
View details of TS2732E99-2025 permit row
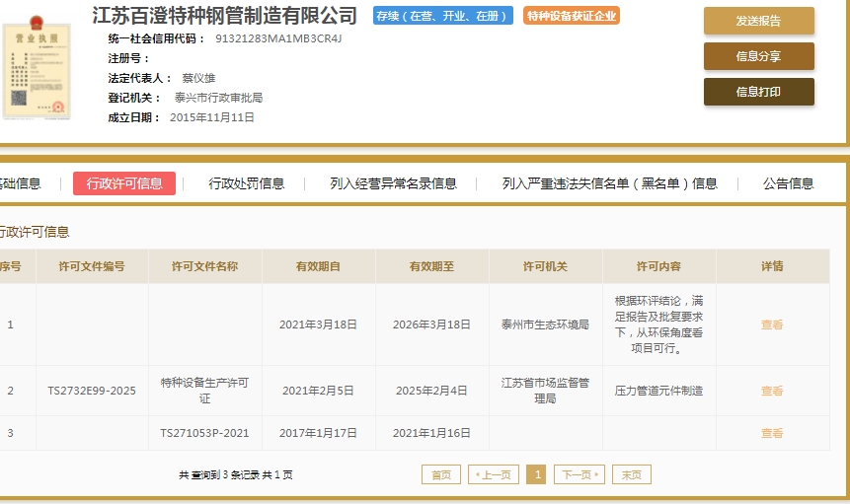tap(772, 391)
